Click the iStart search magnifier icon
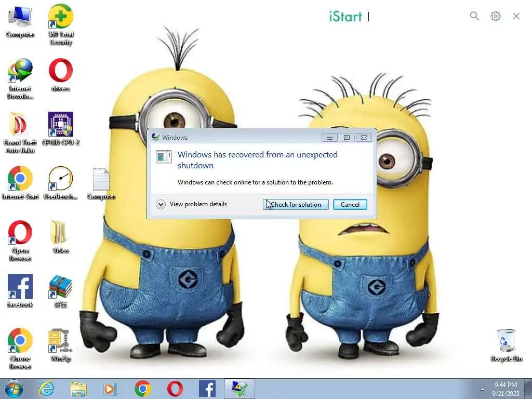 (x=474, y=16)
